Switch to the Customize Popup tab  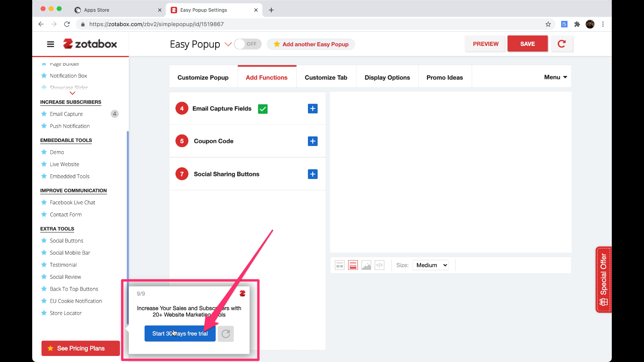(x=203, y=77)
